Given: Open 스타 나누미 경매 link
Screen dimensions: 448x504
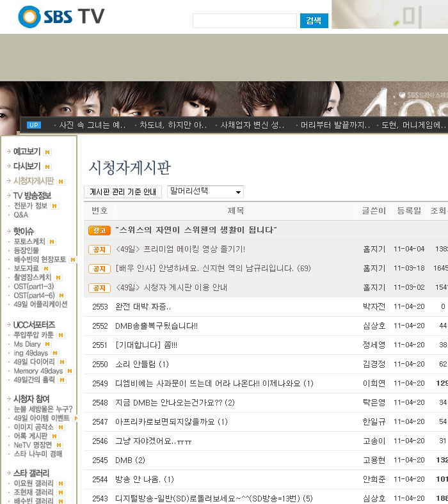Looking at the screenshot, I should coord(38,454).
